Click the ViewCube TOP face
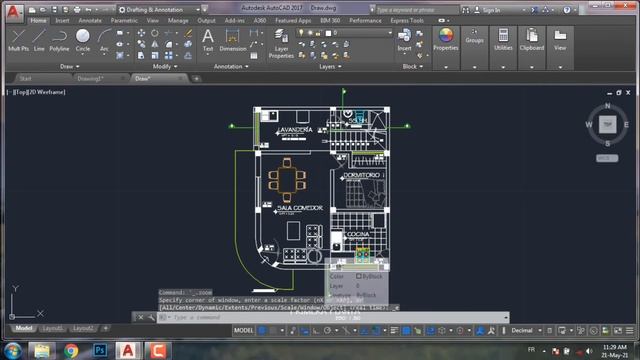This screenshot has width=640, height=360. pyautogui.click(x=607, y=124)
